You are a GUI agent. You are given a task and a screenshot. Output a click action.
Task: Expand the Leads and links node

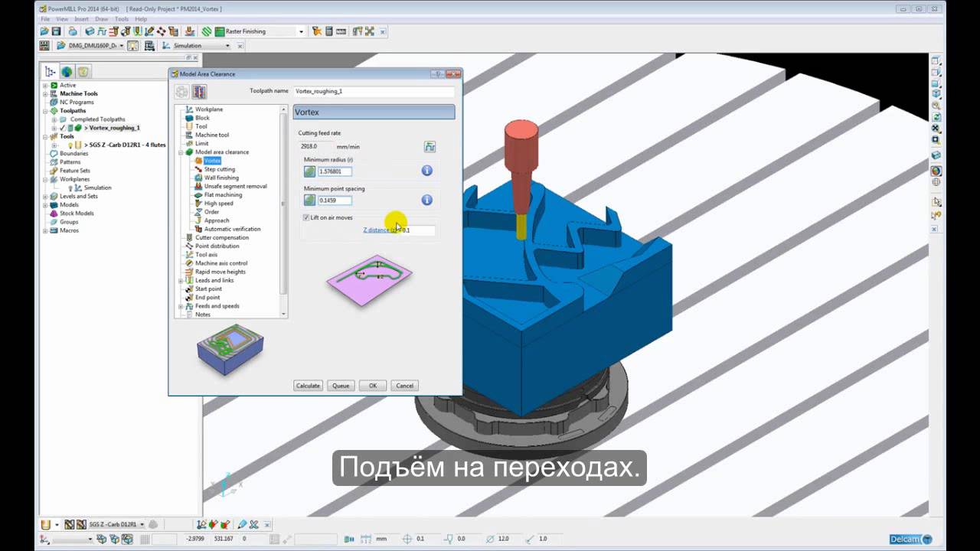pos(181,281)
